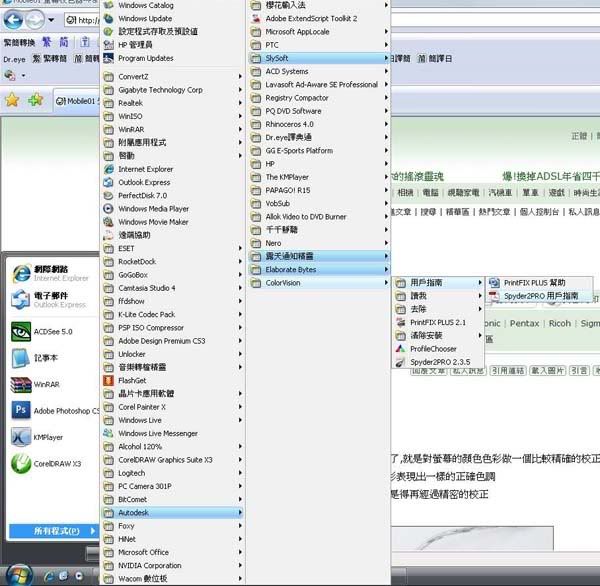Launch PrintFIX PLUS 2.1
600x586 pixels.
[x=439, y=322]
